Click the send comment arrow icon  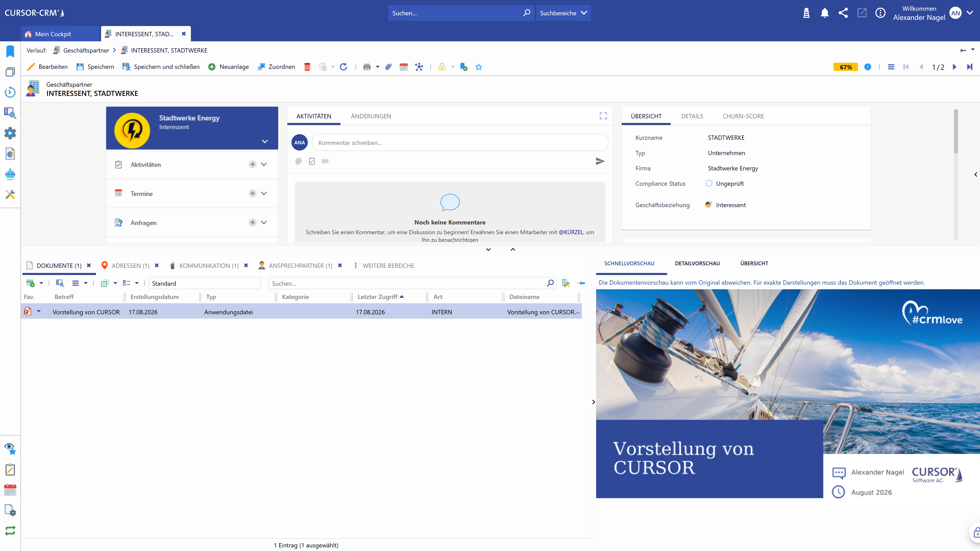pos(600,161)
